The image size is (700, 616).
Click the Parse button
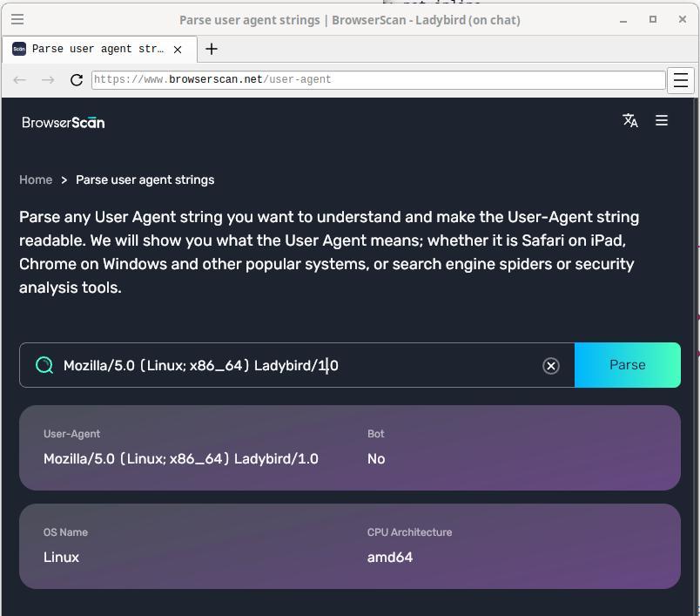tap(627, 365)
